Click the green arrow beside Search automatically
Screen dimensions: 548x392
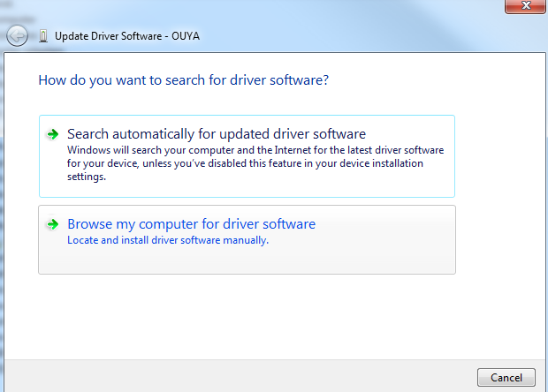coord(53,134)
